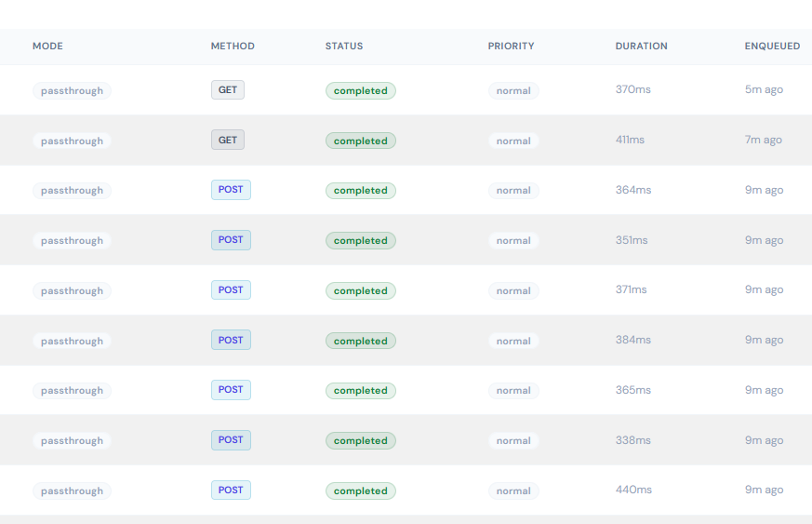Click '9m ago' in the 351ms row
This screenshot has height=524, width=812.
[x=764, y=240]
